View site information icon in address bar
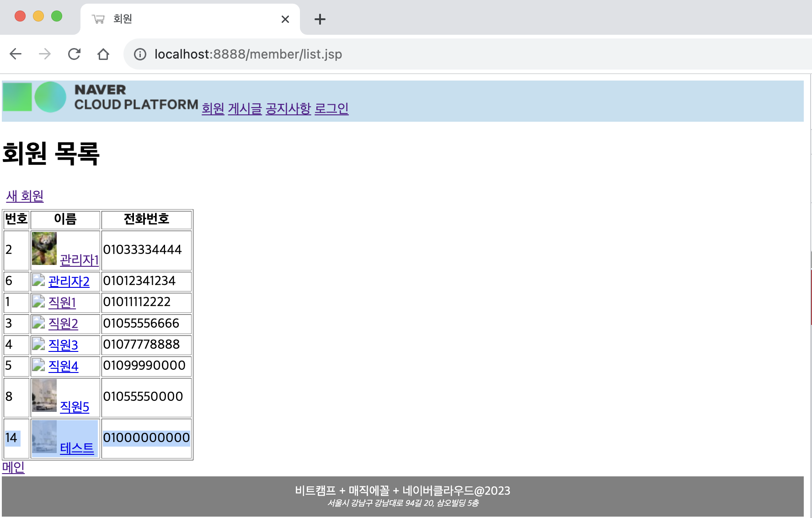The image size is (812, 518). pos(140,54)
